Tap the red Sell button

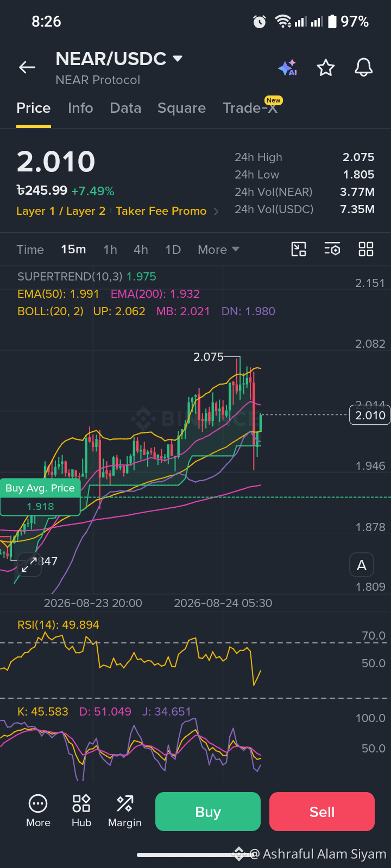322,812
